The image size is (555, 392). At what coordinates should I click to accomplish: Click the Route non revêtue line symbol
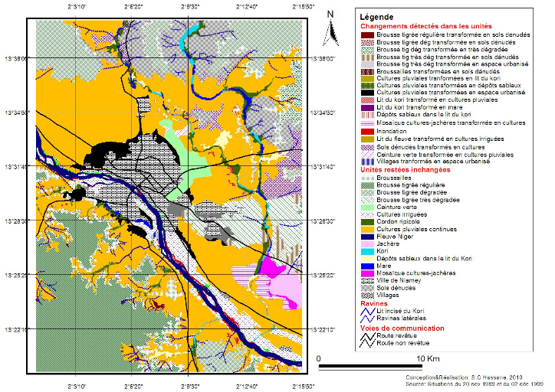click(x=367, y=343)
